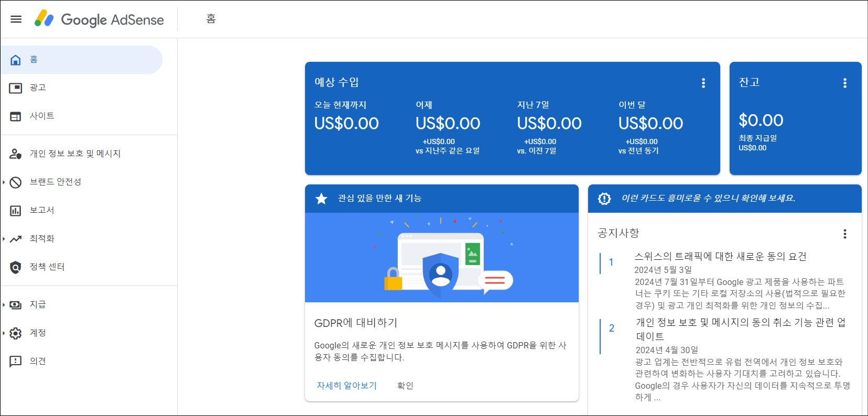The image size is (868, 416).
Task: Click the 홈 page title in header
Action: 211,19
